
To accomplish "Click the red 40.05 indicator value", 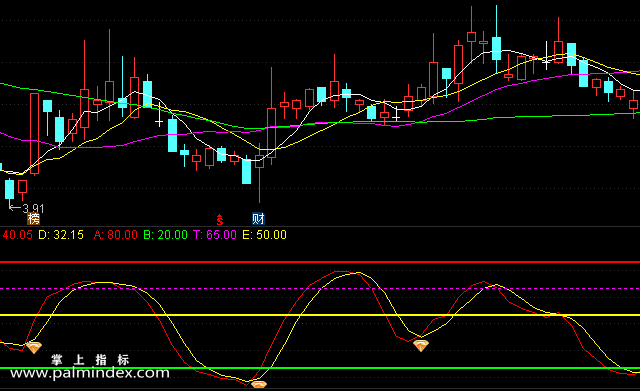I will (x=18, y=235).
